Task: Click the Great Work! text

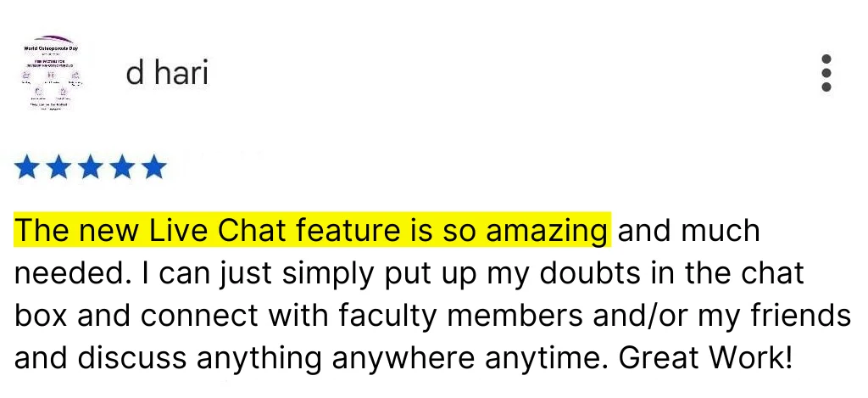Action: click(706, 358)
